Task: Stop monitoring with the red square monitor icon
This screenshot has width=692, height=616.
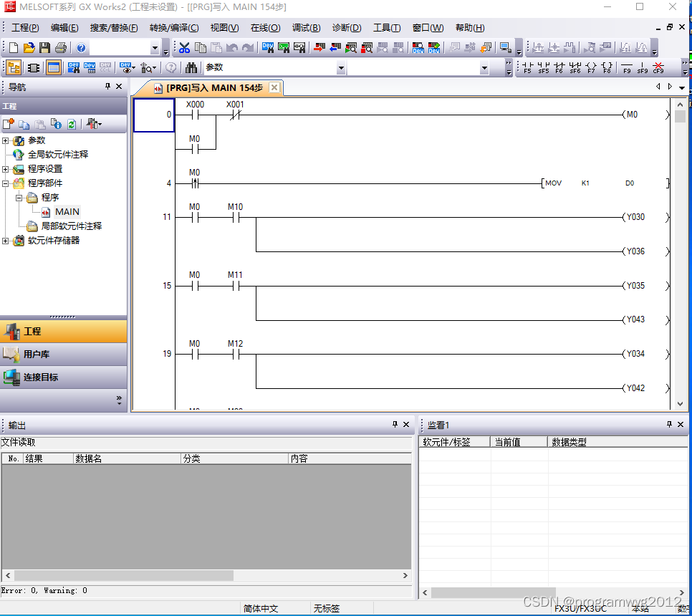Action: (x=367, y=48)
